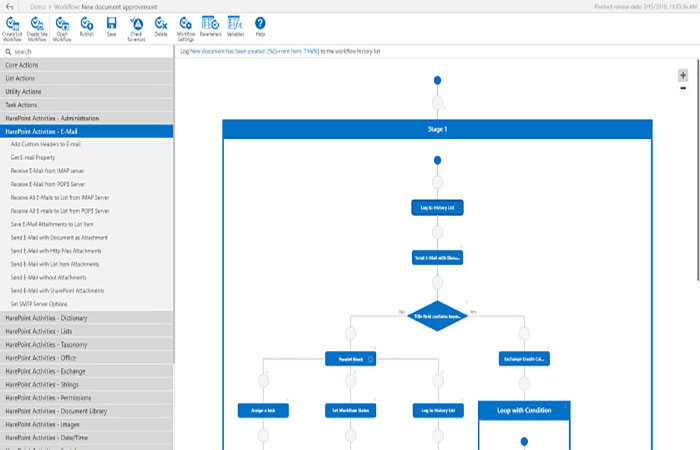
Task: Expand the List Actions category
Action: click(87, 79)
